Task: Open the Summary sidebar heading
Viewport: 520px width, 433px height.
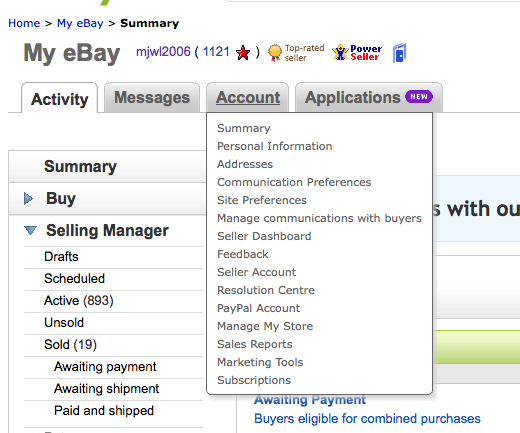Action: tap(80, 166)
